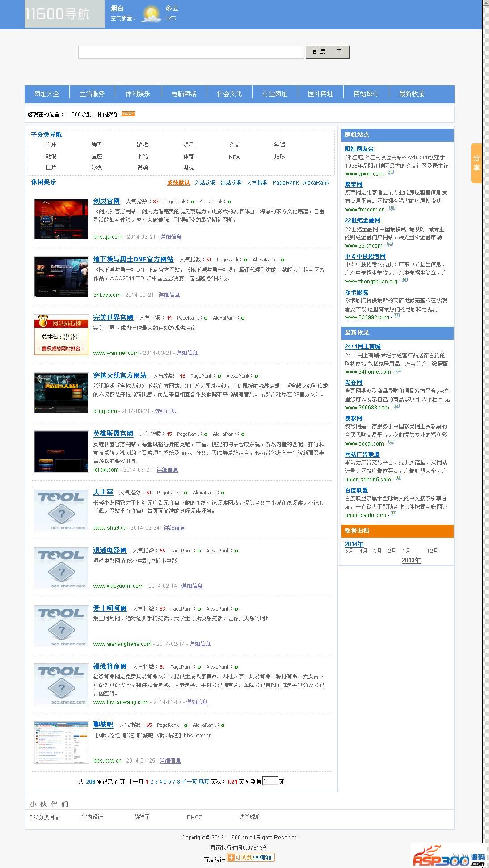Open the 音乐 subcategory

(51, 145)
